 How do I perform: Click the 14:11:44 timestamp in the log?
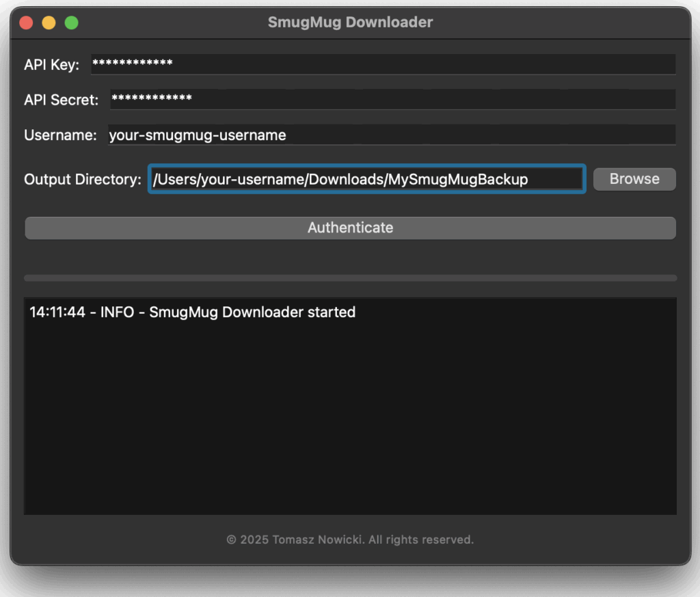pyautogui.click(x=57, y=313)
